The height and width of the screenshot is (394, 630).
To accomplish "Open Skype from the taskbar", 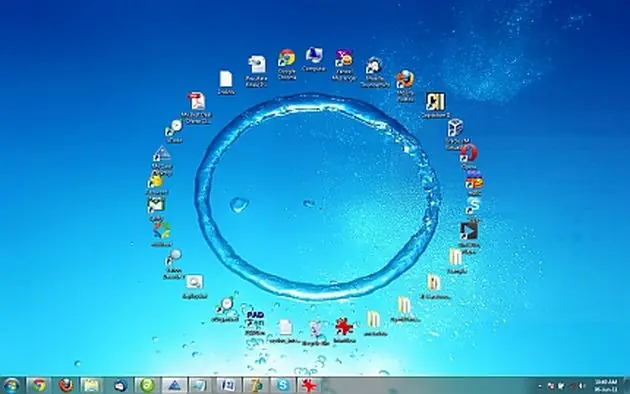I will [282, 386].
